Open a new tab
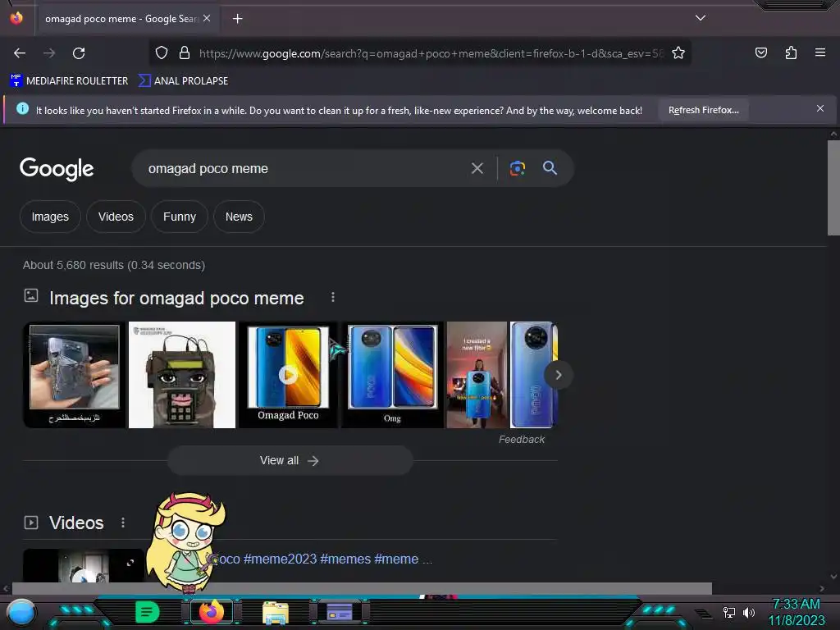The image size is (840, 630). coord(237,19)
